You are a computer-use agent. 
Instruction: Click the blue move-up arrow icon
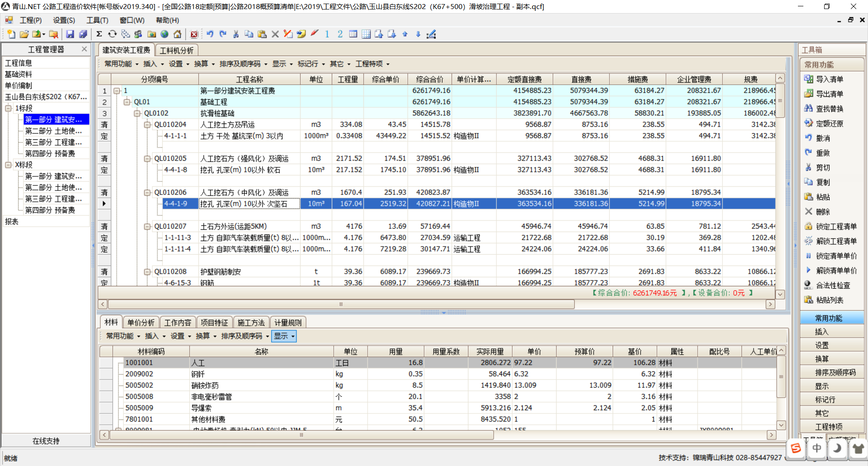[x=405, y=34]
